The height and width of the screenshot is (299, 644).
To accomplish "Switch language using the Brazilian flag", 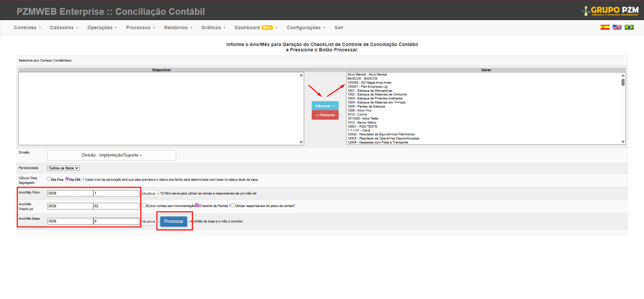I will [629, 28].
